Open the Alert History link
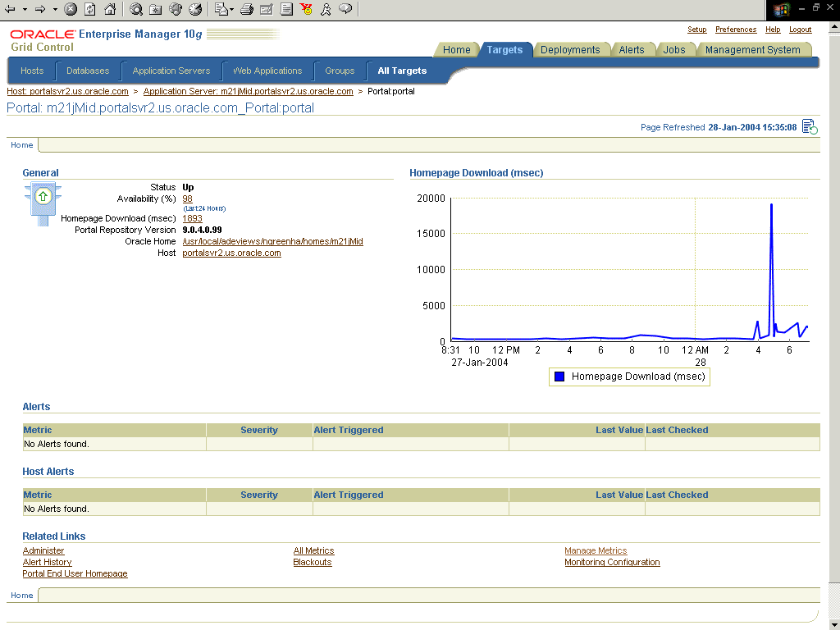Image resolution: width=840 pixels, height=630 pixels. 47,562
